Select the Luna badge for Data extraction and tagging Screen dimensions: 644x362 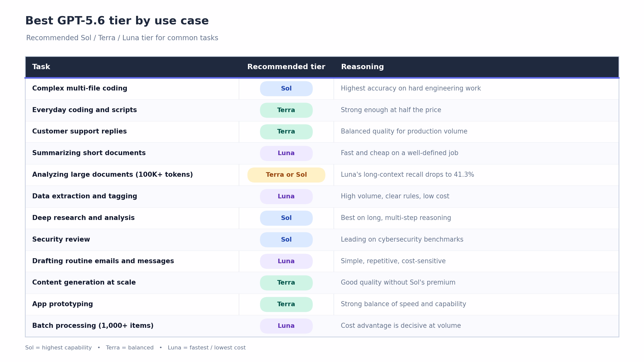pyautogui.click(x=286, y=197)
